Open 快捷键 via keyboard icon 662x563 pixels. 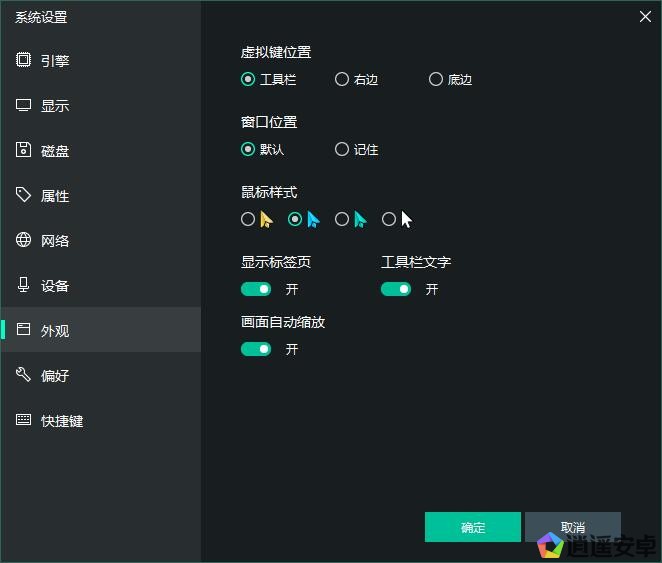23,420
